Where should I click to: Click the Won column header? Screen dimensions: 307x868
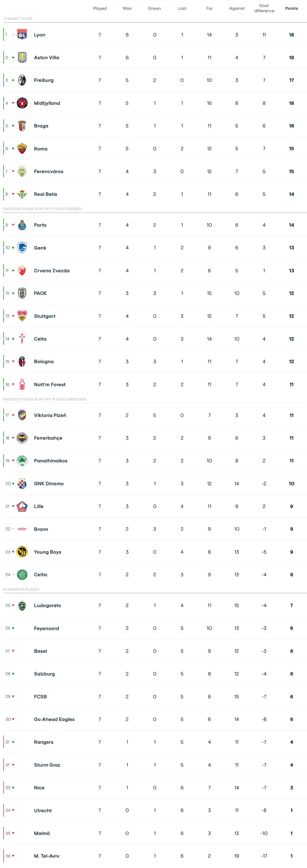[x=127, y=8]
